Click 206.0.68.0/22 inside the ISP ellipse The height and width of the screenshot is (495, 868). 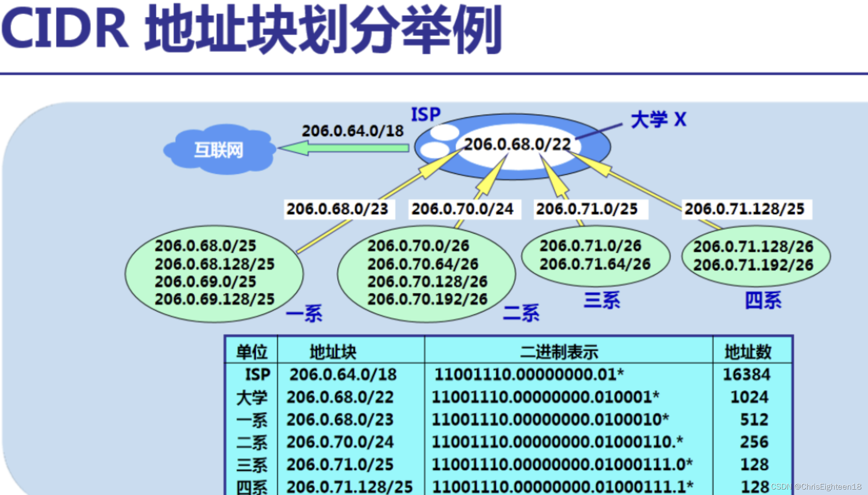[517, 144]
